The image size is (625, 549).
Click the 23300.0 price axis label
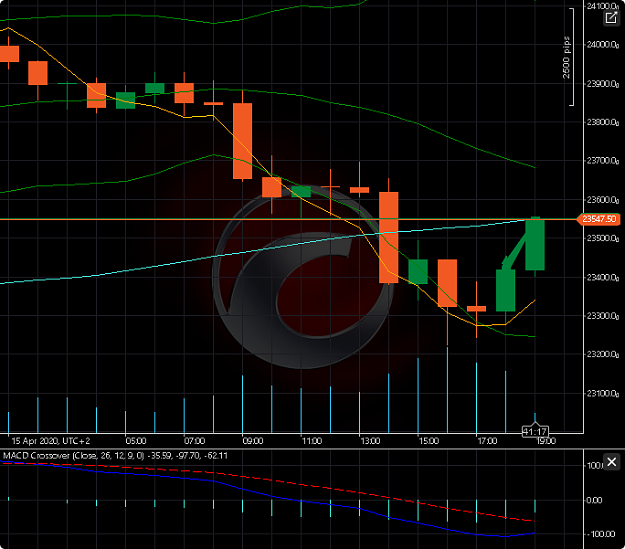point(602,316)
